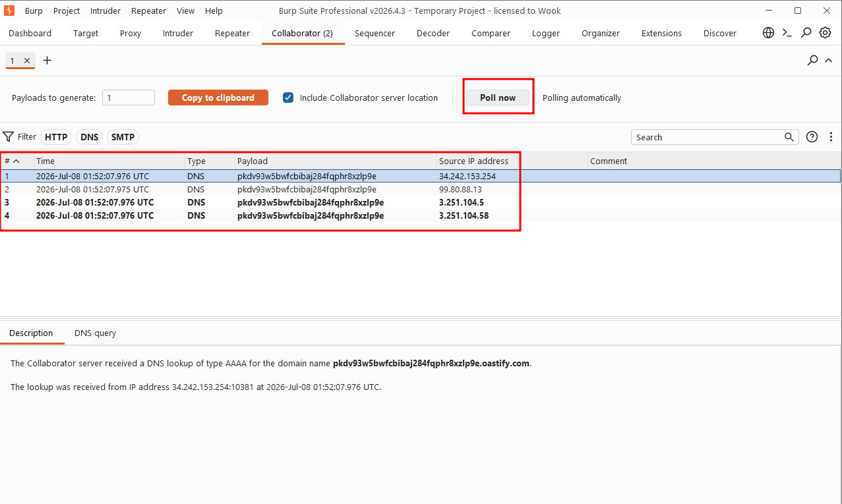Image resolution: width=842 pixels, height=504 pixels.
Task: Click the Poll now button
Action: (498, 98)
